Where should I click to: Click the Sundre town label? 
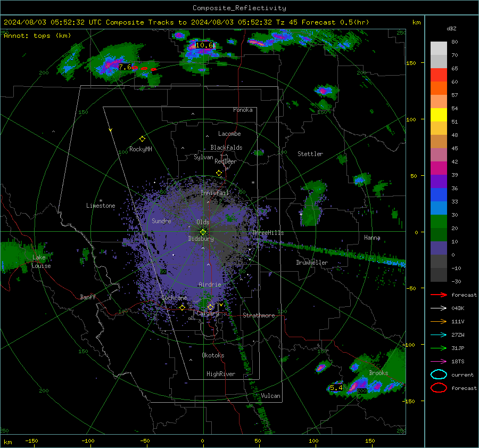point(161,221)
